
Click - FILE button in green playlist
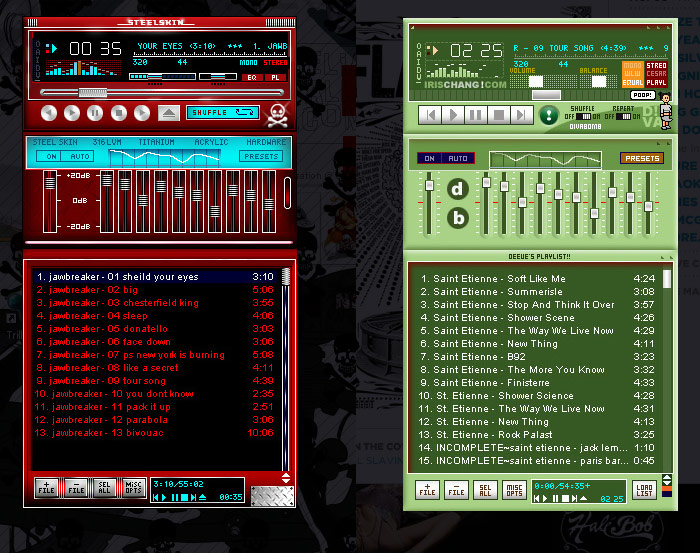pyautogui.click(x=456, y=490)
